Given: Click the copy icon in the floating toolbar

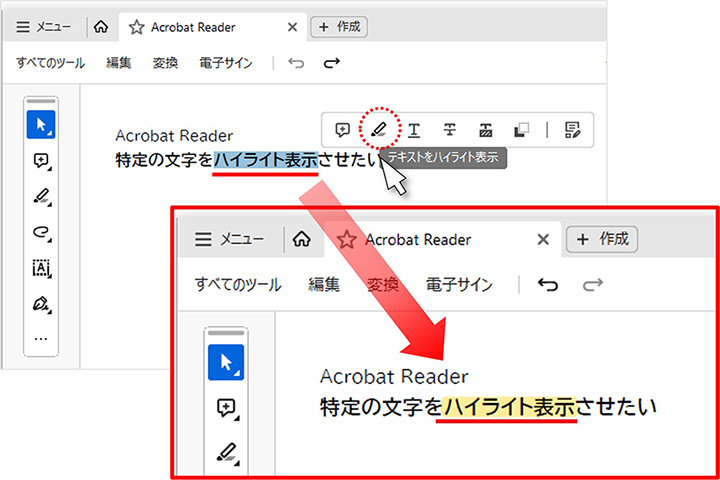Looking at the screenshot, I should pos(521,129).
